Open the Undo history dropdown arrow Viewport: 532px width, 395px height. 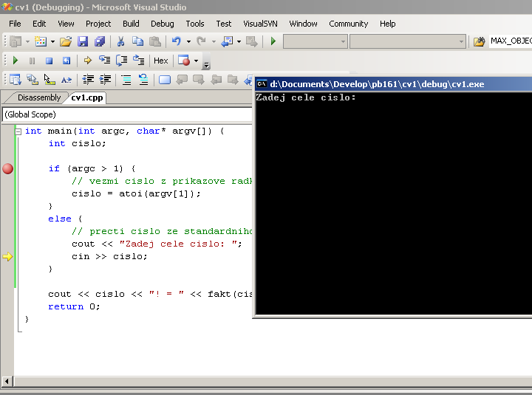[188, 41]
